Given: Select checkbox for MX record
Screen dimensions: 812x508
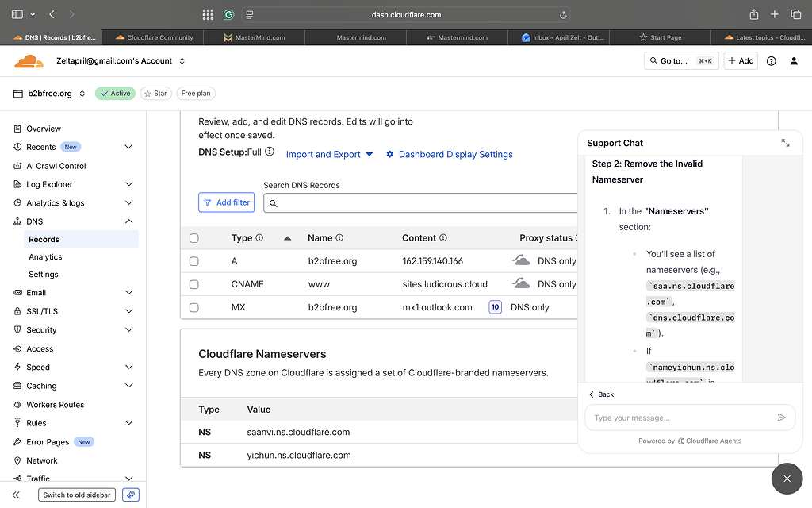Looking at the screenshot, I should (x=193, y=308).
